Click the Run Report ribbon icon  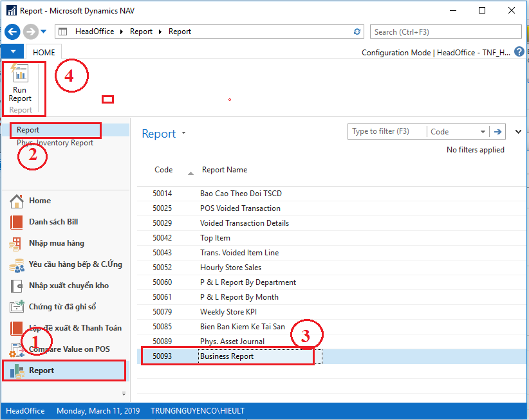coord(20,84)
